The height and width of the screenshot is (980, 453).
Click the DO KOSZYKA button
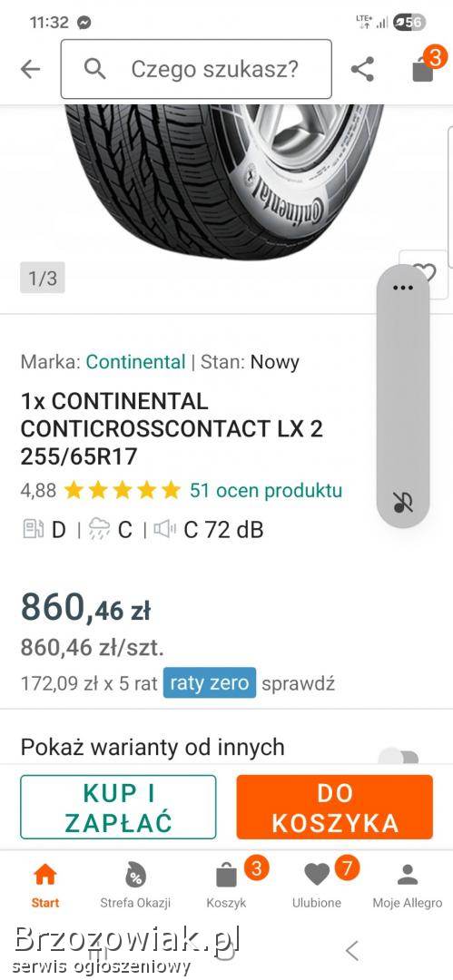(x=335, y=807)
